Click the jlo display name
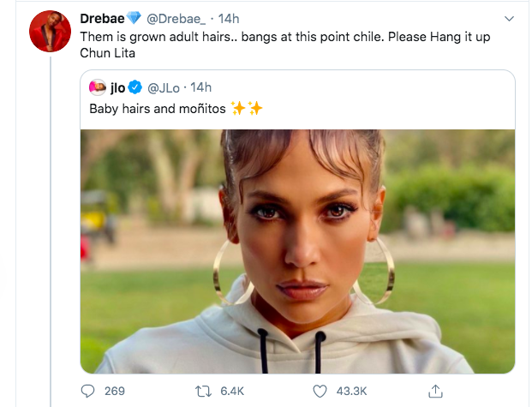This screenshot has width=532, height=407. point(118,87)
